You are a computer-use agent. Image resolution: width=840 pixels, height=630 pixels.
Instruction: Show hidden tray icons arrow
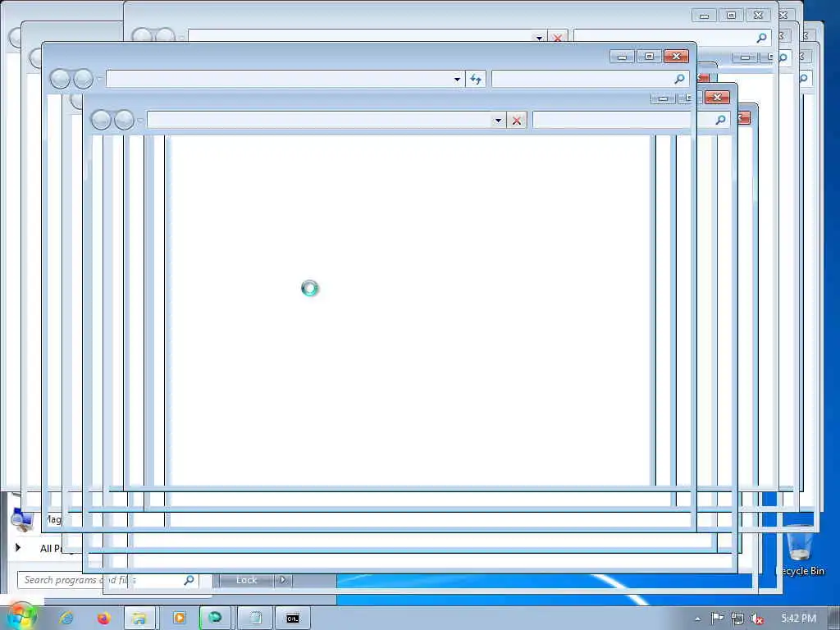pyautogui.click(x=697, y=619)
